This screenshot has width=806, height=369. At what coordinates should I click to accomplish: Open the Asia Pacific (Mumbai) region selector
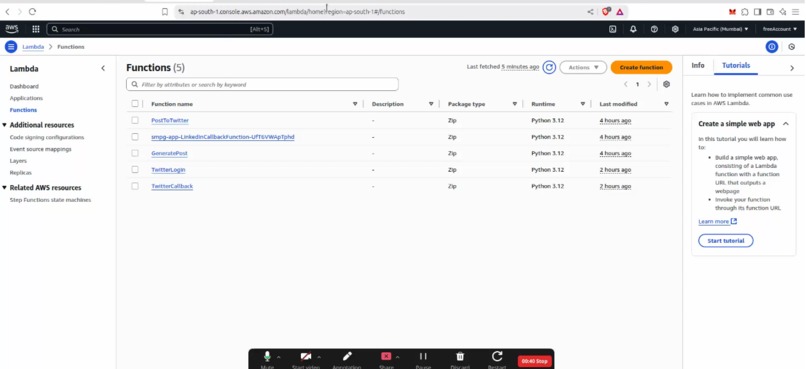click(720, 29)
